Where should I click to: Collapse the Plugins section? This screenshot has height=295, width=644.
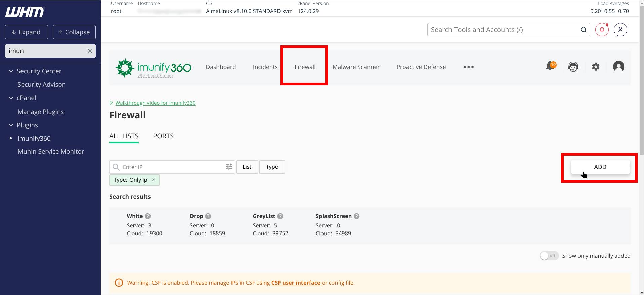point(11,125)
